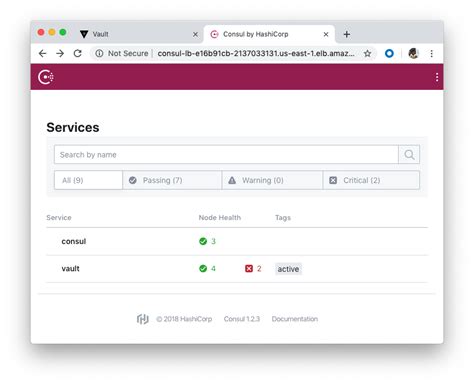Show All (9) services filter
The height and width of the screenshot is (384, 474).
coord(88,180)
